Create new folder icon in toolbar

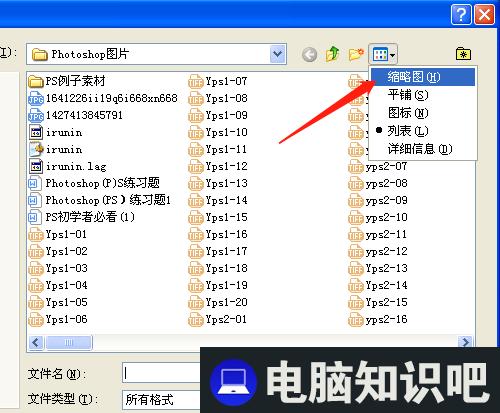click(x=356, y=54)
